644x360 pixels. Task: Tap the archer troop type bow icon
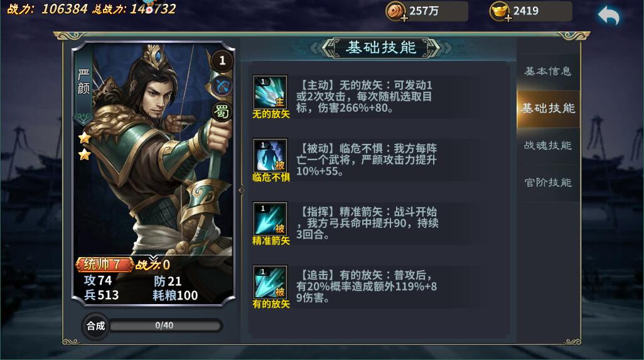click(x=222, y=86)
